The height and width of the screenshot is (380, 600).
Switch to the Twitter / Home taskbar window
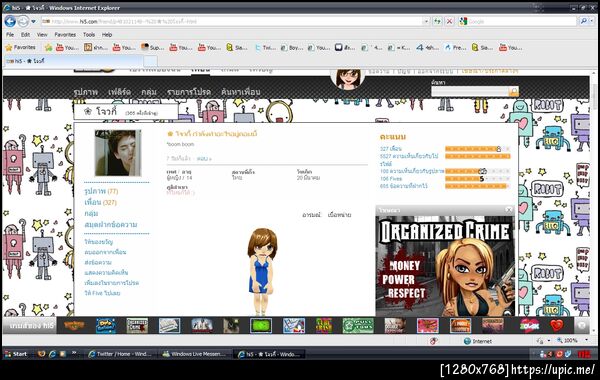120,354
